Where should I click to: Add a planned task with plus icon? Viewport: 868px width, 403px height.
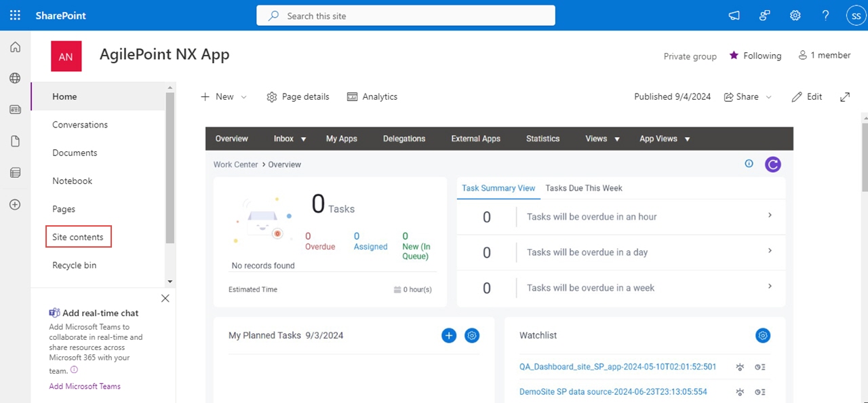[449, 335]
